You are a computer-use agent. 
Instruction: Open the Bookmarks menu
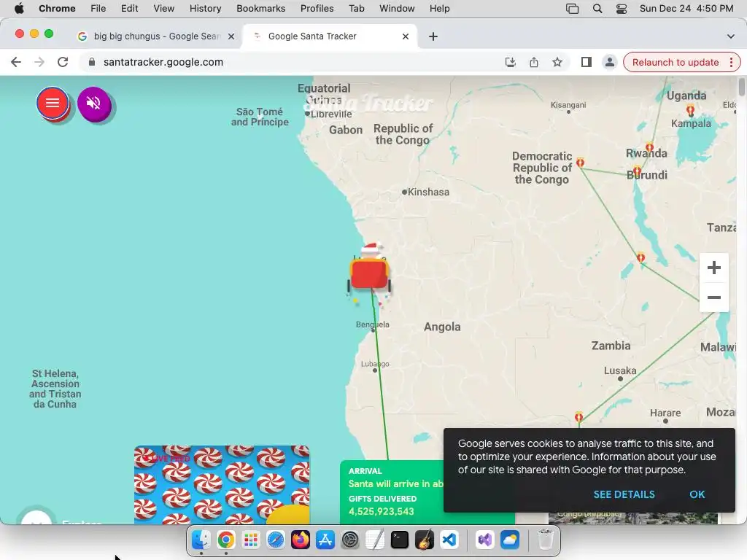(x=260, y=9)
